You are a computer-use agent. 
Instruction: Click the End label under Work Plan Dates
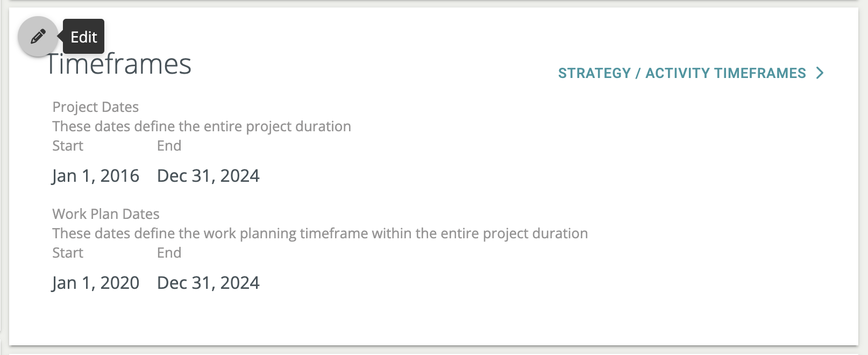[169, 253]
